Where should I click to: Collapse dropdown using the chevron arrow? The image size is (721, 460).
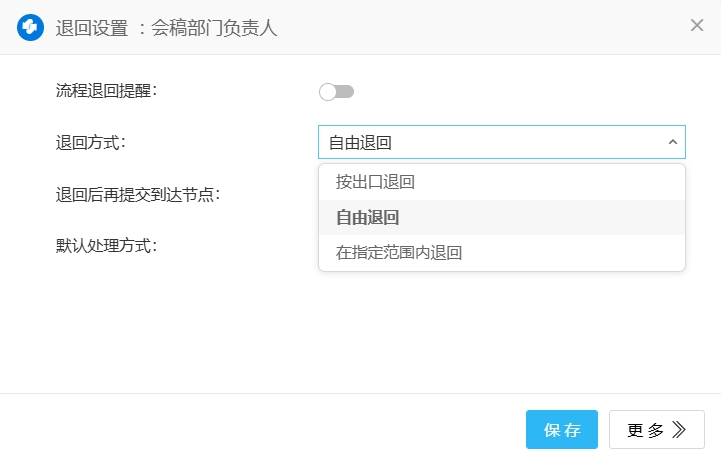tap(673, 142)
